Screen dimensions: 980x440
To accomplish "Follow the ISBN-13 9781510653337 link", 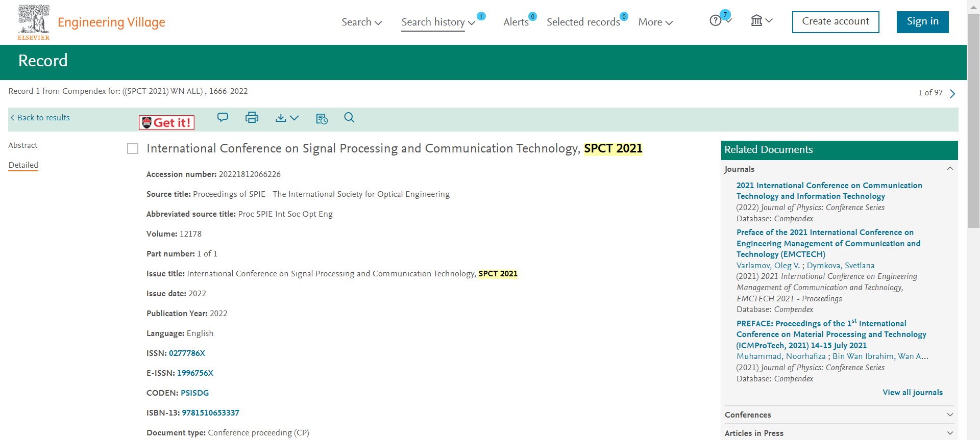I will click(210, 413).
